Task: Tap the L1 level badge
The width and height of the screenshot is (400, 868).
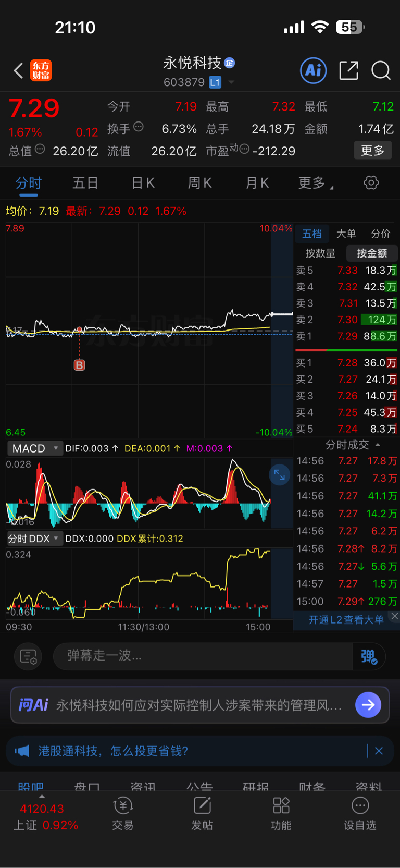Action: click(x=215, y=82)
